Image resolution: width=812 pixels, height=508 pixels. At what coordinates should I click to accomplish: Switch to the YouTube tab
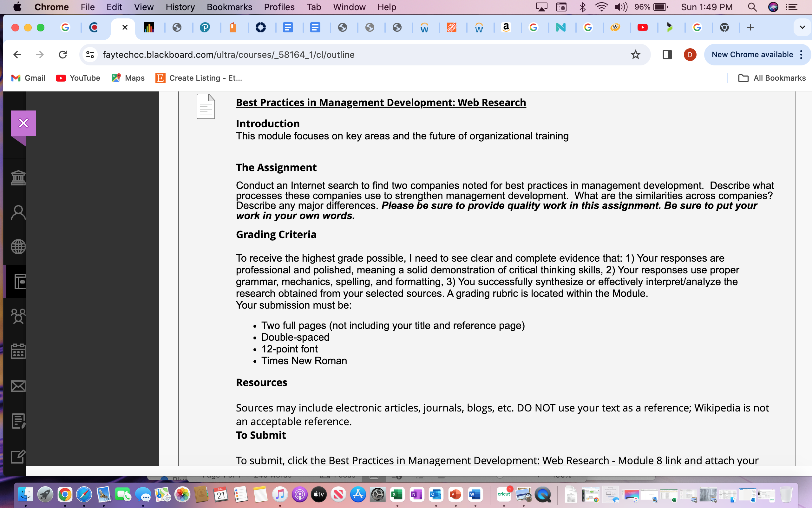click(642, 27)
